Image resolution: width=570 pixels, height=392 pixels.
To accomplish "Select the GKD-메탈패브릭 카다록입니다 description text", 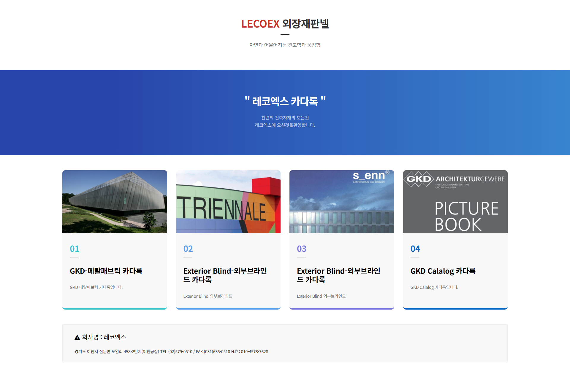I will click(x=96, y=287).
